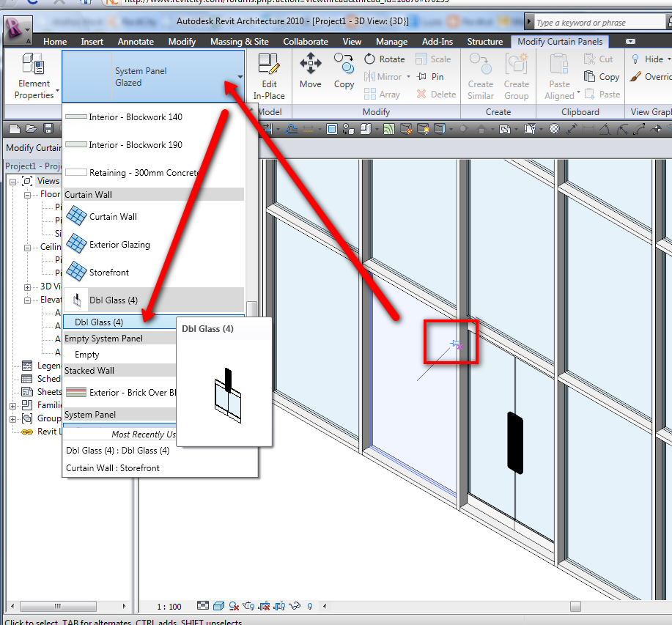This screenshot has width=672, height=625.
Task: Select Interior - Blockwork 140 wall type
Action: click(x=154, y=117)
